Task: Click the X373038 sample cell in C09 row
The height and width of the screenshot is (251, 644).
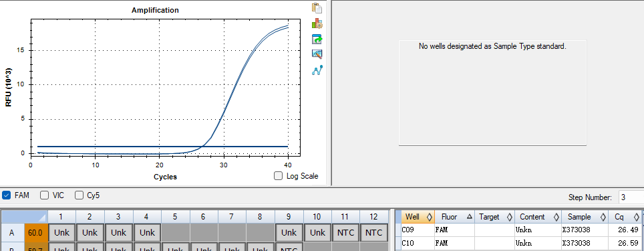Action: [x=585, y=230]
